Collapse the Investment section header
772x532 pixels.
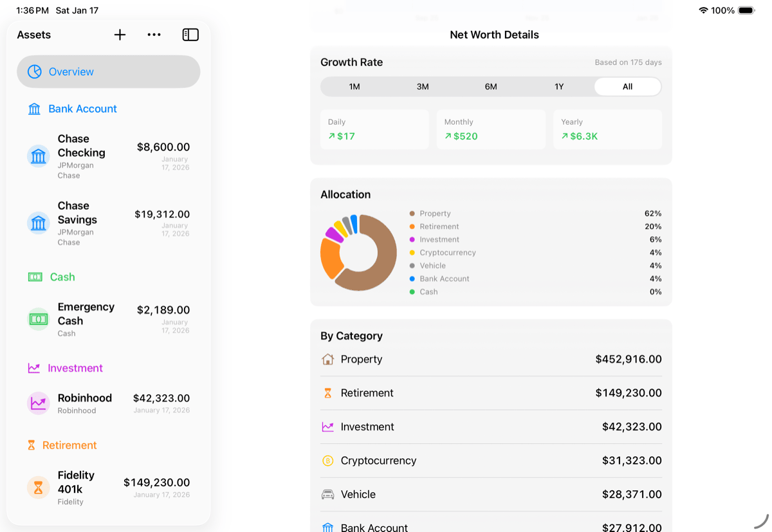click(x=75, y=368)
